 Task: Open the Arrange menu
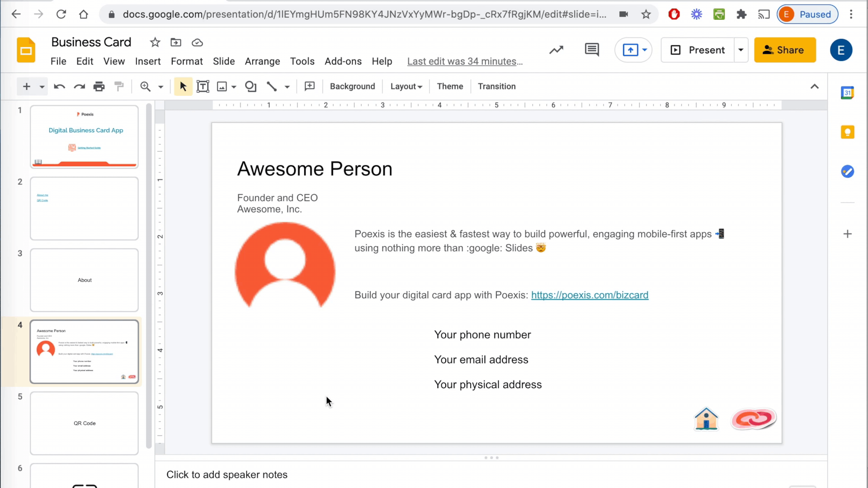click(x=263, y=61)
